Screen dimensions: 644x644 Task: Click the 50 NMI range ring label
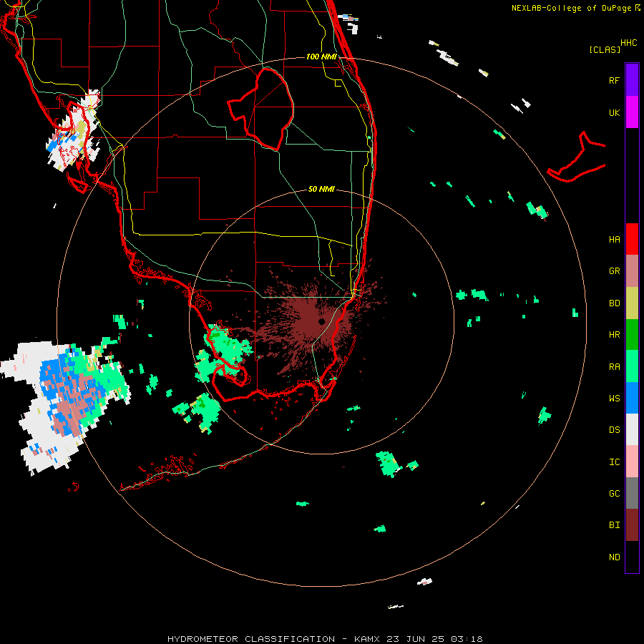[x=321, y=189]
